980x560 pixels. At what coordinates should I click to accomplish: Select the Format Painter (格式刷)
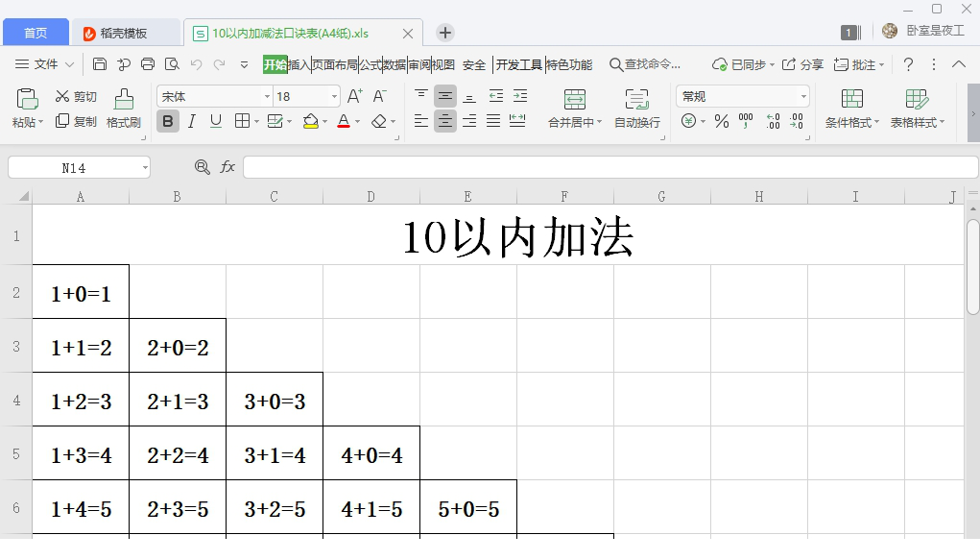[x=124, y=109]
